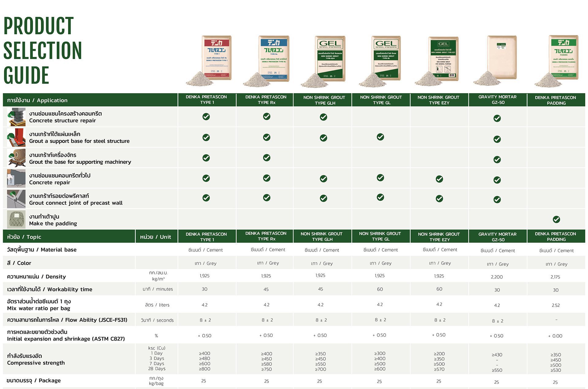Click Type EZY checkmark in Concrete repair row
588x389 pixels.
coord(439,179)
